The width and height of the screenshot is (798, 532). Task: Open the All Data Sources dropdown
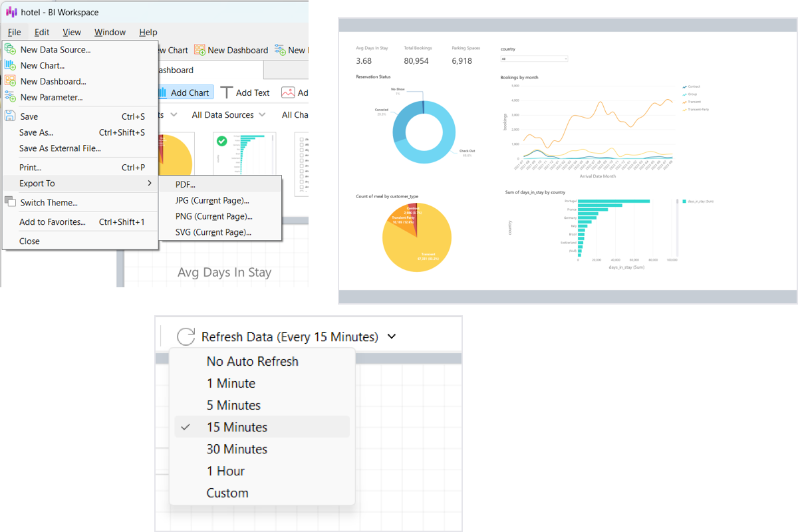[x=229, y=115]
